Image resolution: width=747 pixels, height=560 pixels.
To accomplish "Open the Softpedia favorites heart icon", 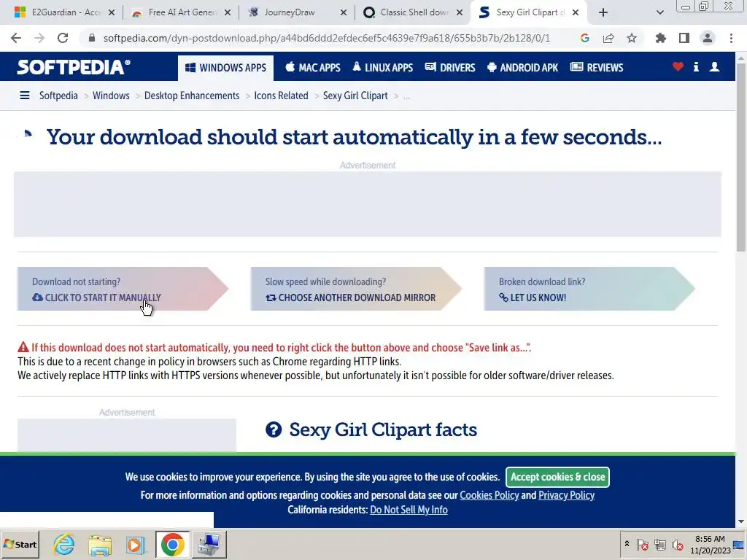I will [678, 67].
